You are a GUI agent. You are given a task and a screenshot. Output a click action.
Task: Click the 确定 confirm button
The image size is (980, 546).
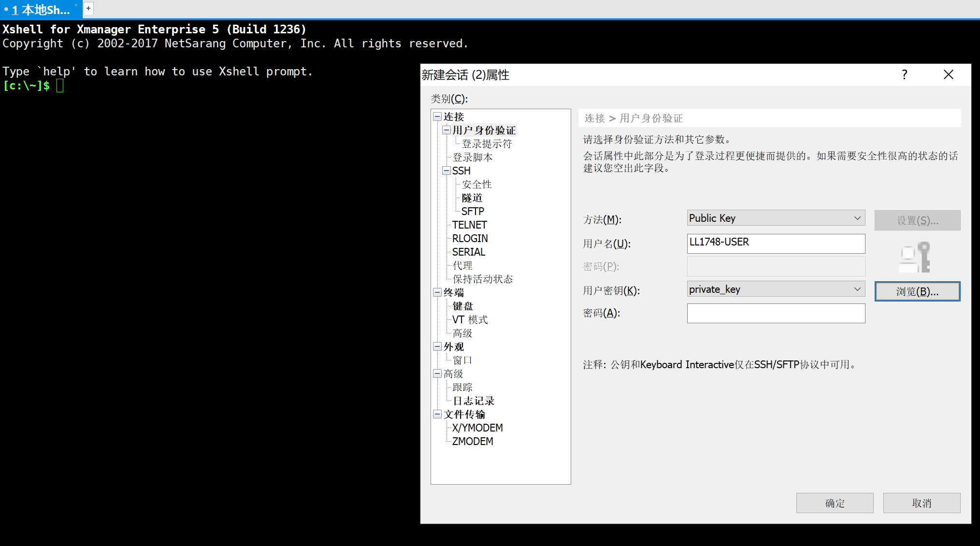[835, 503]
